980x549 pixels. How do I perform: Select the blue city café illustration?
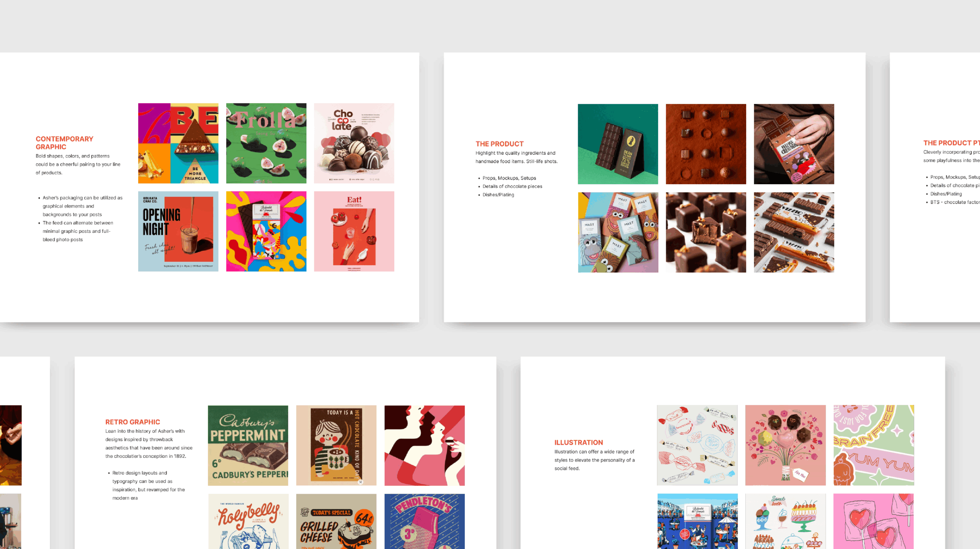697,521
